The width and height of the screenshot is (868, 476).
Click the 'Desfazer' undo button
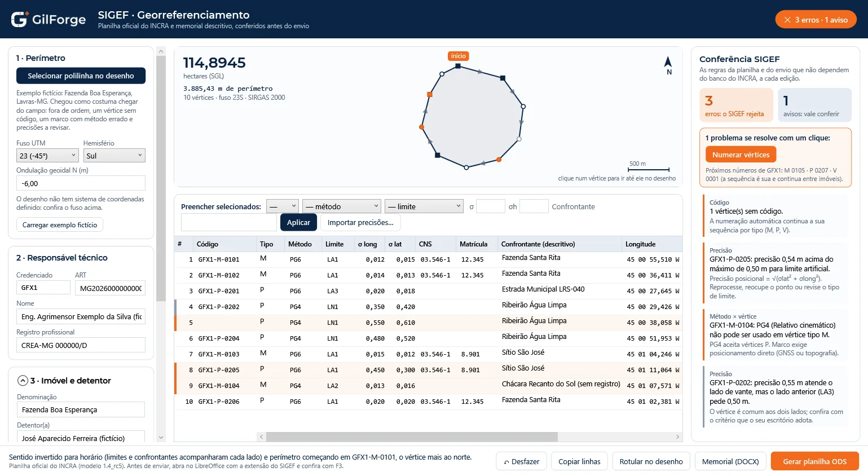[x=522, y=461]
